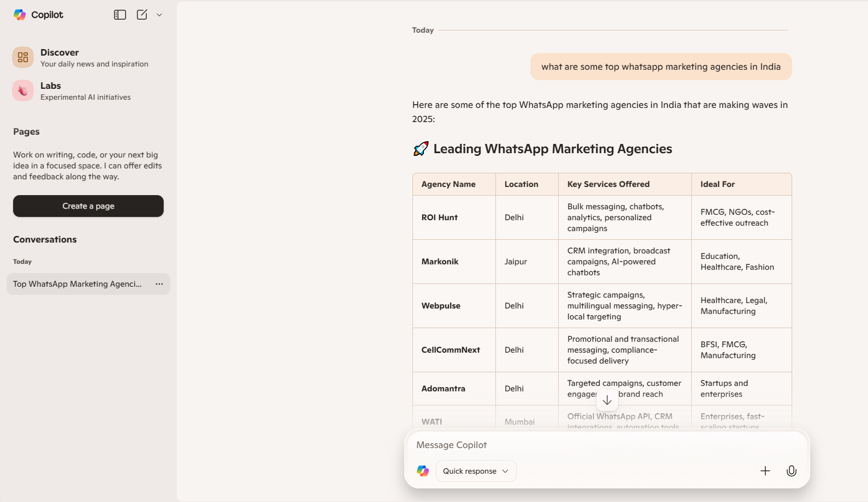Click Startups and enterprises cell

click(741, 389)
